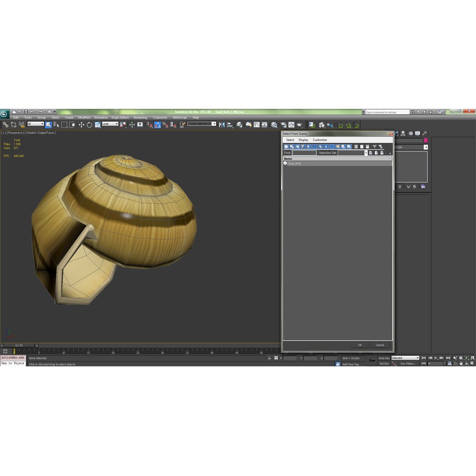Open the Curve Editor icon
Screen dimensions: 476x476
coord(257,124)
